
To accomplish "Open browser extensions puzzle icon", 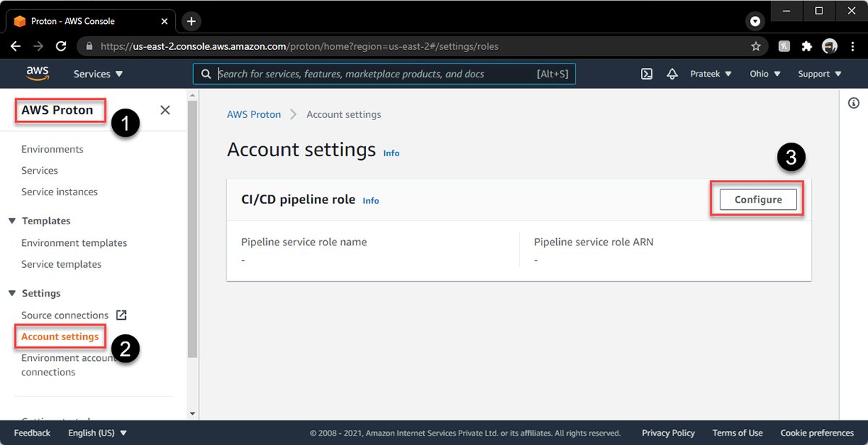I will tap(807, 46).
